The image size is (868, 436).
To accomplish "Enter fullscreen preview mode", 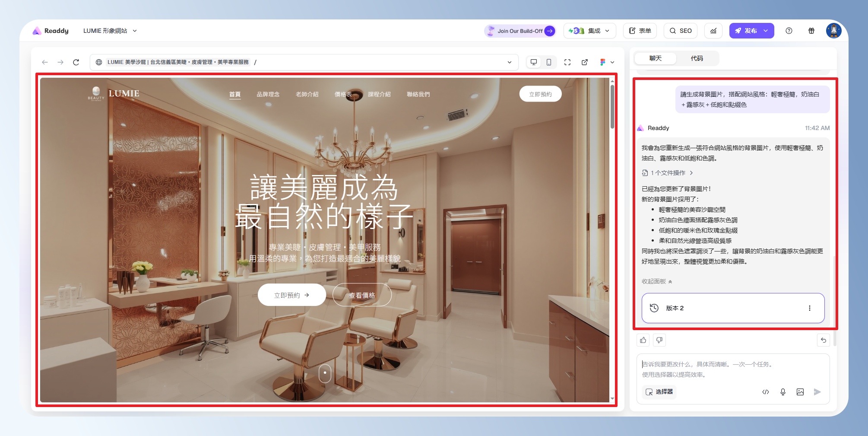I will [x=567, y=62].
